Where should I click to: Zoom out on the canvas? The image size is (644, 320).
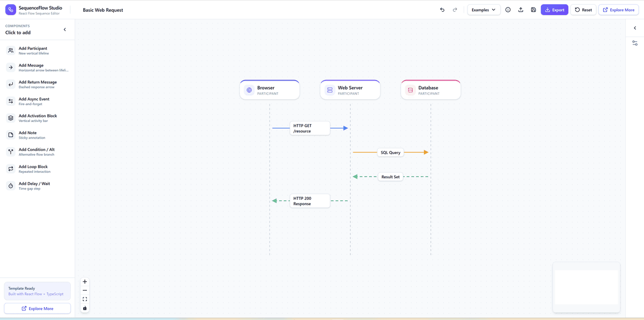(x=85, y=290)
